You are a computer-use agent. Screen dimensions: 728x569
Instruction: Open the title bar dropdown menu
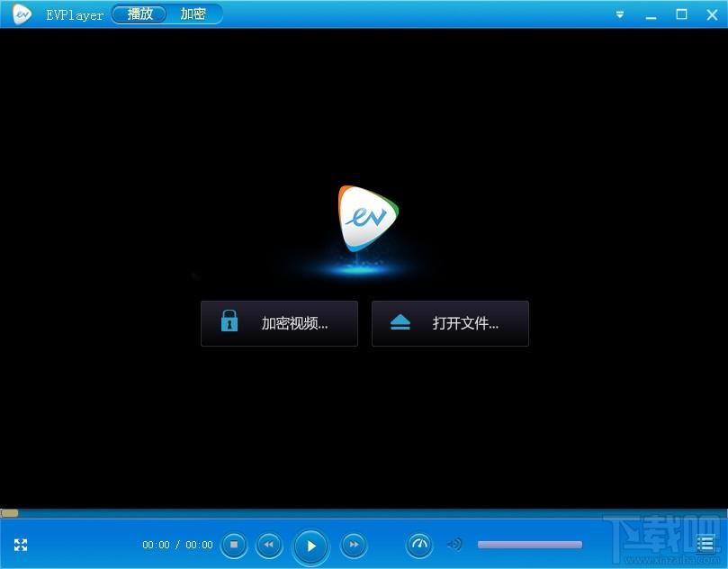pos(620,15)
